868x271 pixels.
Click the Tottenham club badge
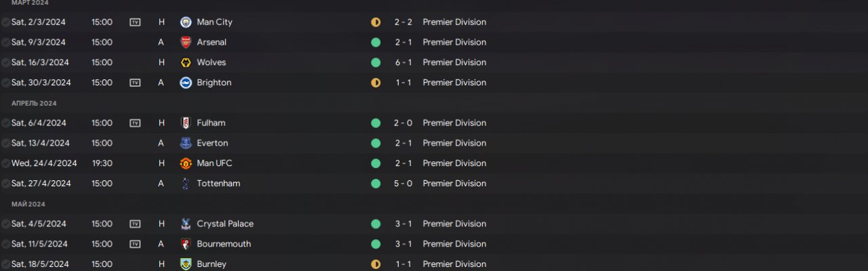[x=185, y=184]
